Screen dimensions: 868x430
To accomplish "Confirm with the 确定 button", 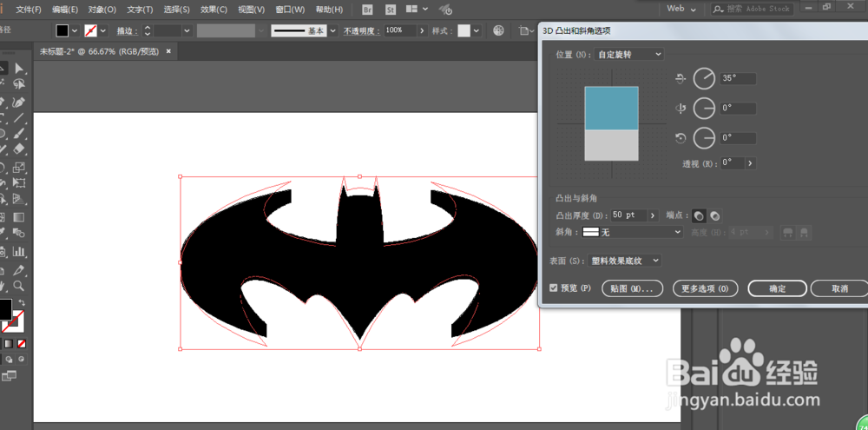I will pyautogui.click(x=777, y=288).
